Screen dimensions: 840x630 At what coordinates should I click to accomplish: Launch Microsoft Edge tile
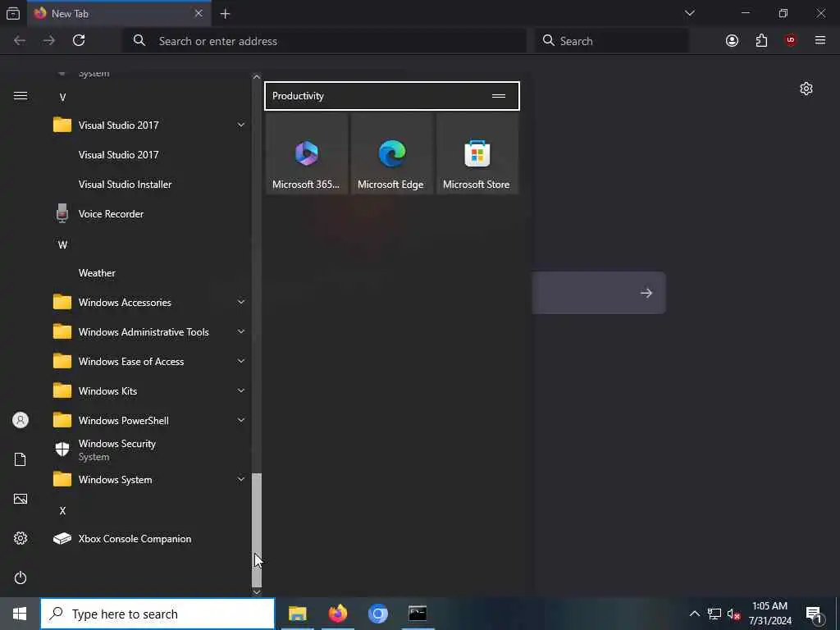(x=391, y=153)
